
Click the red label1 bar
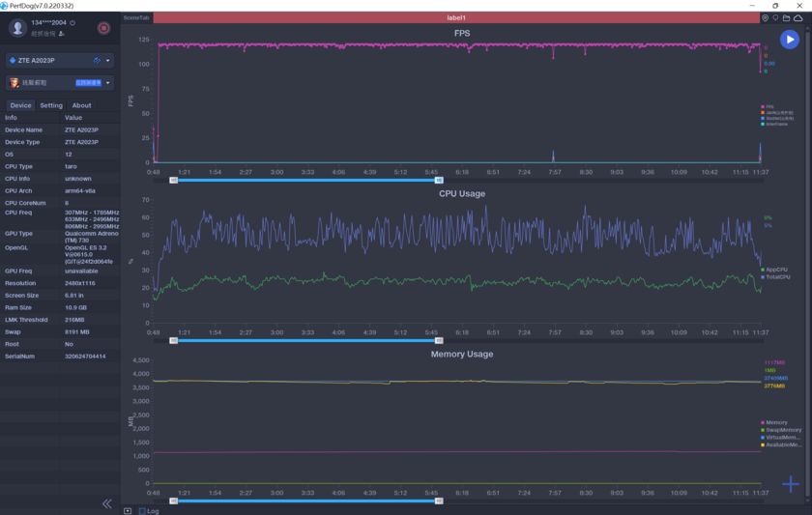coord(456,17)
